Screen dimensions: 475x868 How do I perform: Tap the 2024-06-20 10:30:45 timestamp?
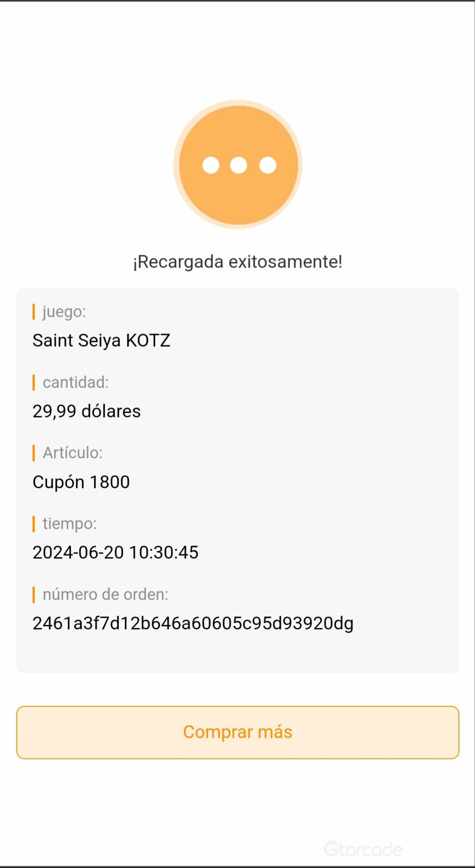(116, 552)
